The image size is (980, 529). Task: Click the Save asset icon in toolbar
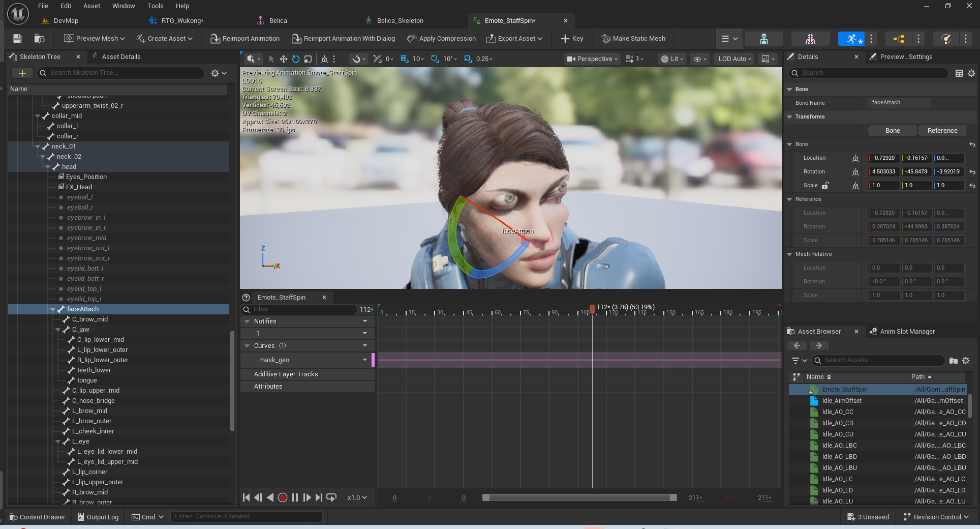click(17, 39)
